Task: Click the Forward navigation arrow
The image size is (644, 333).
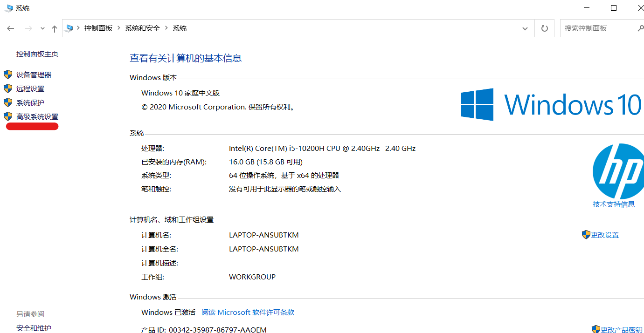Action: [28, 29]
